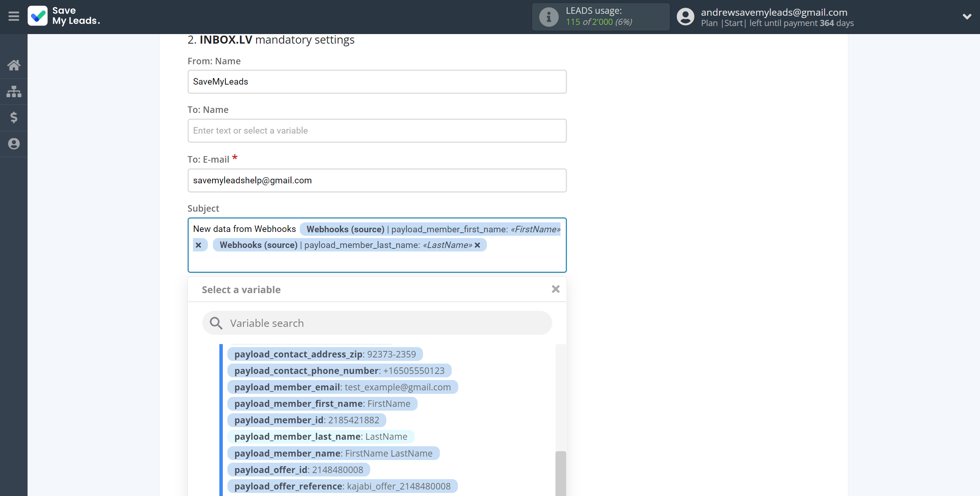Image resolution: width=980 pixels, height=496 pixels.
Task: Click the 115 of 2'000 usage text
Action: tap(599, 22)
